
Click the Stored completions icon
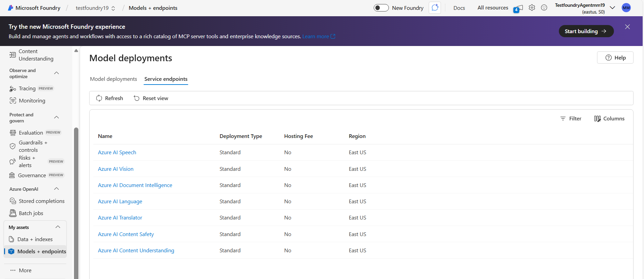pyautogui.click(x=13, y=201)
